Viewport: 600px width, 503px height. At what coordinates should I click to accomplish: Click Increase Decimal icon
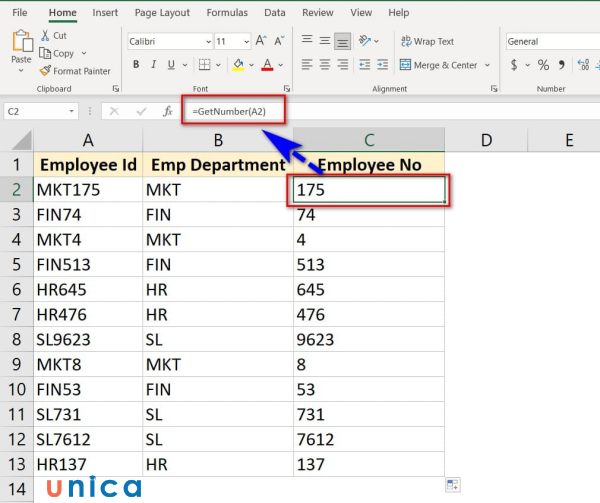(584, 65)
